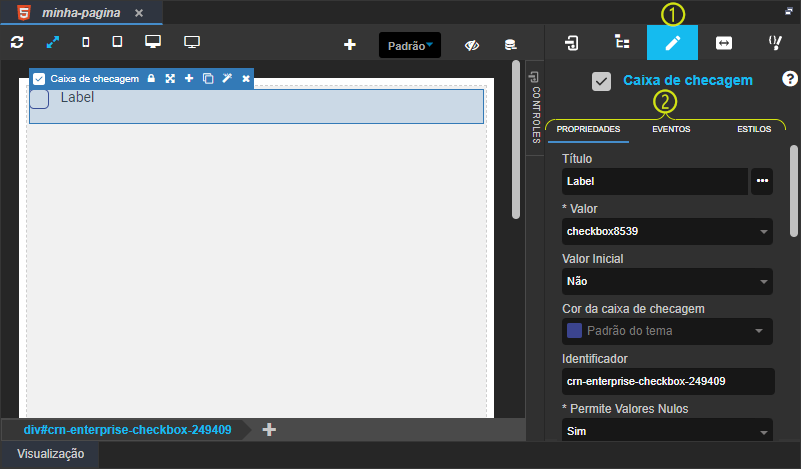Click the restore window icon at top right

coord(789,11)
